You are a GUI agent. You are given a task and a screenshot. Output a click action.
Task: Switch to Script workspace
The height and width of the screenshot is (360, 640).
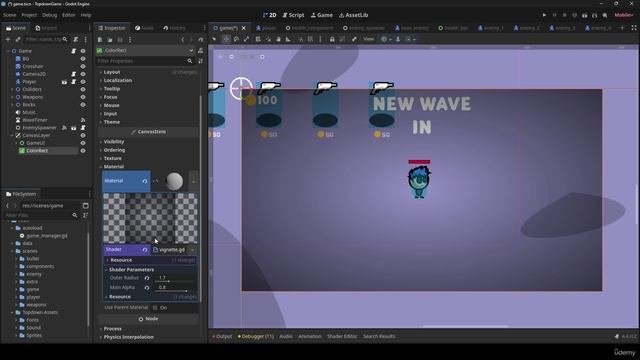coord(293,15)
